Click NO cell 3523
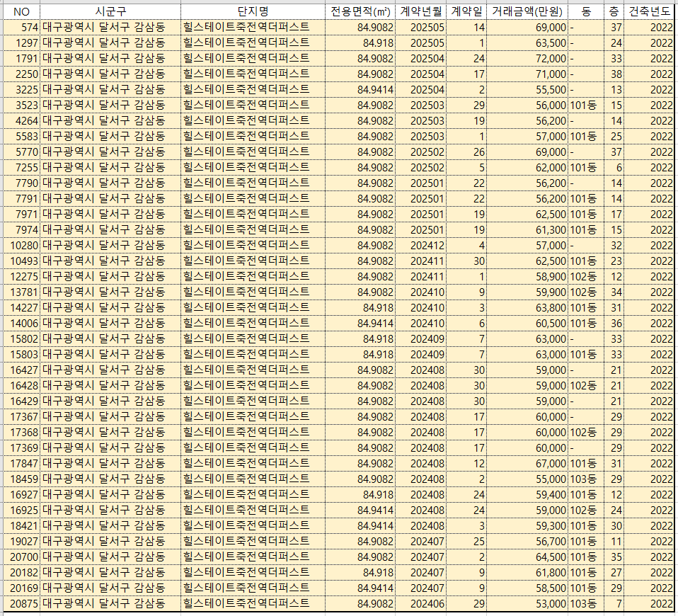Viewport: 678px width, 616px height. tap(22, 105)
